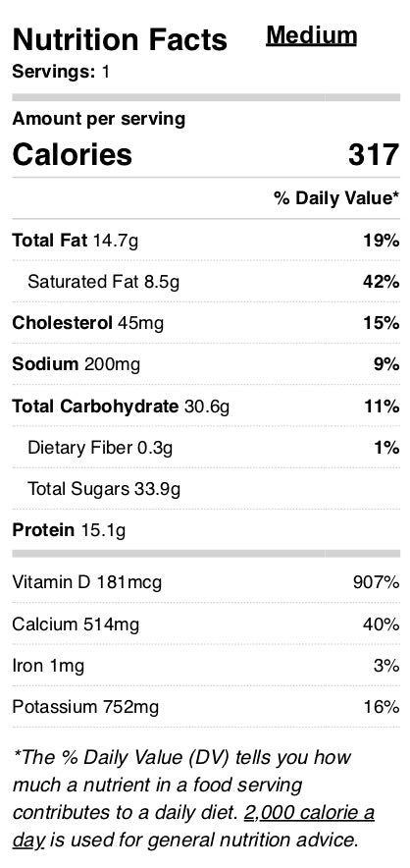The image size is (410, 868).
Task: Select the Protein 15.1g row
Action: 206,530
